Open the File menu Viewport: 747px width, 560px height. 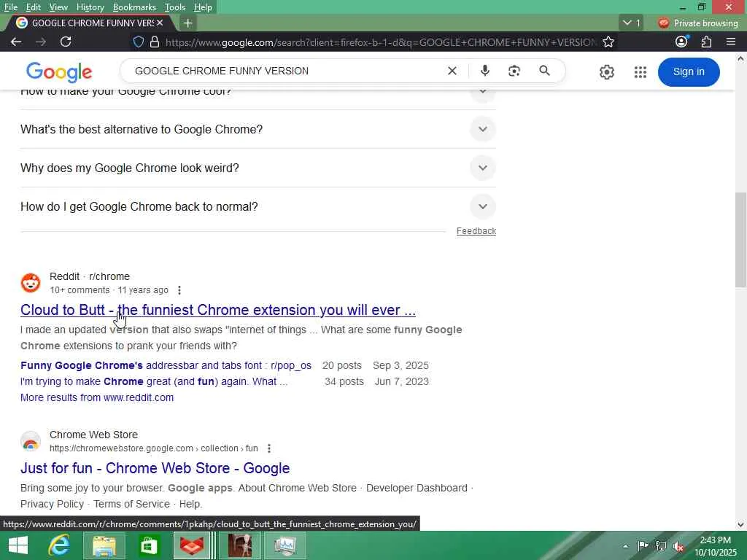[x=10, y=7]
